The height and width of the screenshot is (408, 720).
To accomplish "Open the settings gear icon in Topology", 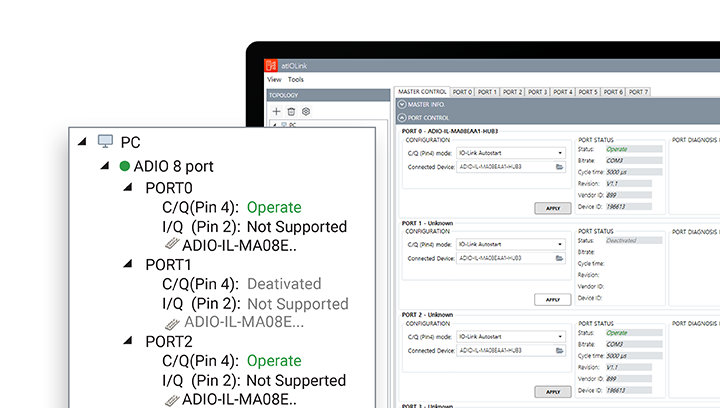I will (306, 111).
